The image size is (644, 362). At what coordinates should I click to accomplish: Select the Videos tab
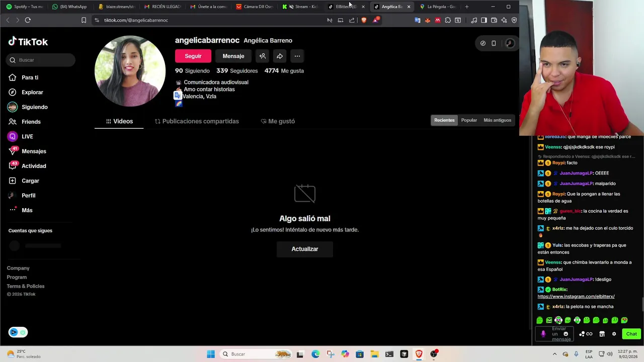point(119,121)
